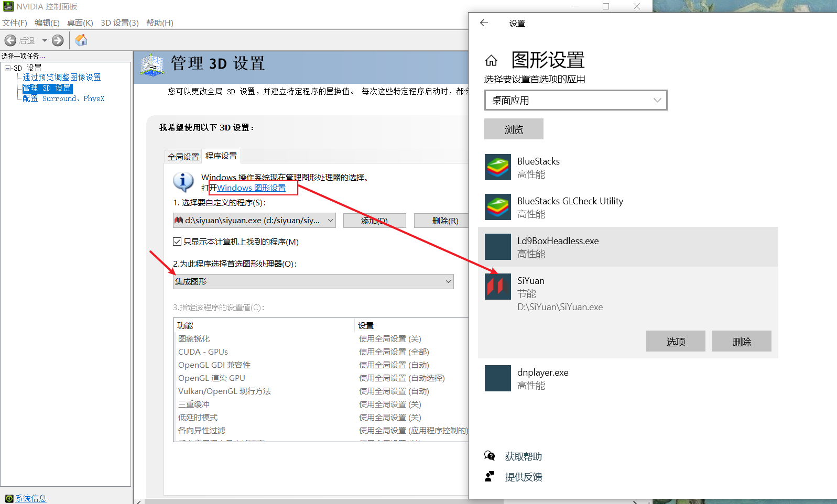The width and height of the screenshot is (837, 504).
Task: Click the NVIDIA back arrow button
Action: pyautogui.click(x=10, y=40)
